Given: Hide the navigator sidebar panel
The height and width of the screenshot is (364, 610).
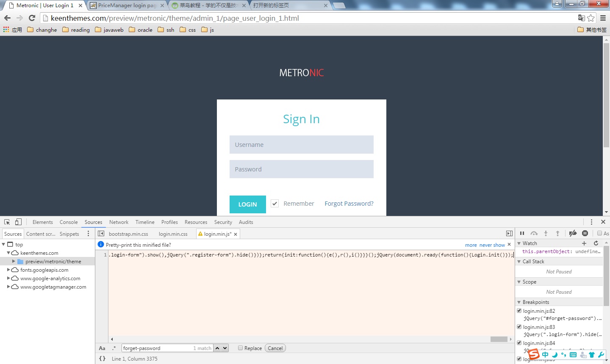Looking at the screenshot, I should coord(101,234).
